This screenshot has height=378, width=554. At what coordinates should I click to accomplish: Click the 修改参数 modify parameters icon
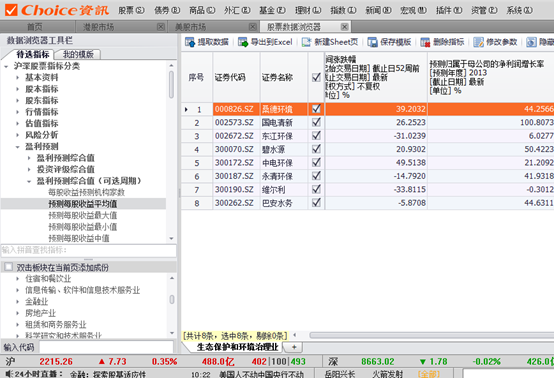(478, 42)
